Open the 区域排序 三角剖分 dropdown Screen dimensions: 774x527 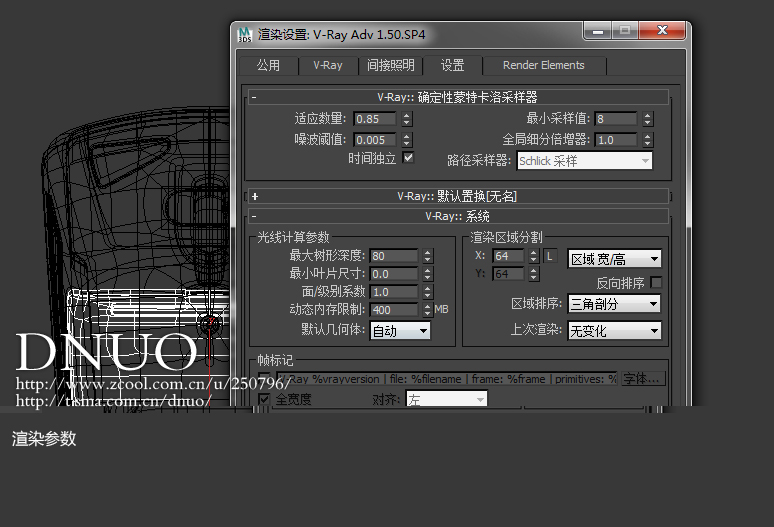615,304
